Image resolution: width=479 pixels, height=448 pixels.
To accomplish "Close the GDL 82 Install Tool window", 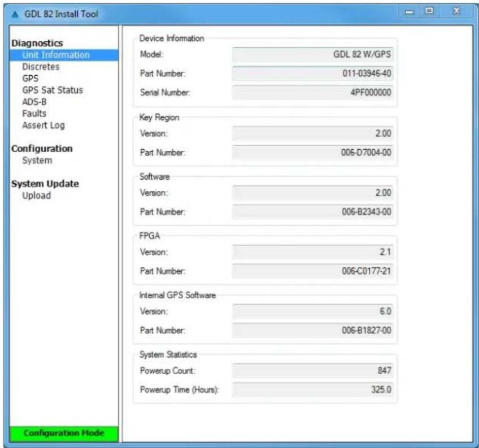I will (456, 11).
